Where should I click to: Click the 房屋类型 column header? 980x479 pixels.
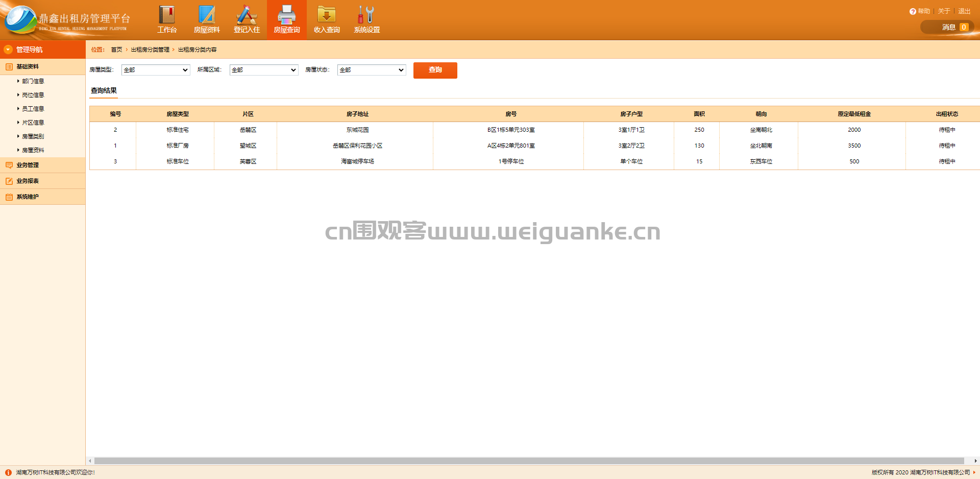[x=178, y=114]
